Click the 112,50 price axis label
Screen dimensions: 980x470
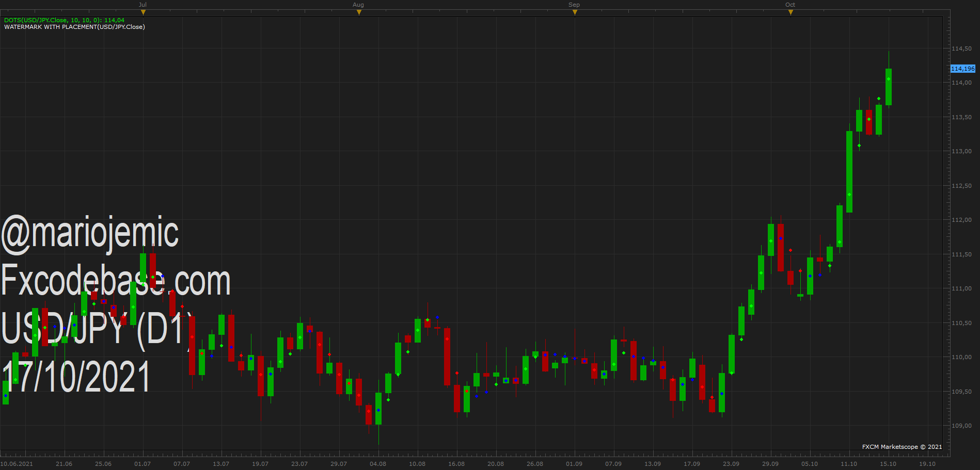point(961,186)
